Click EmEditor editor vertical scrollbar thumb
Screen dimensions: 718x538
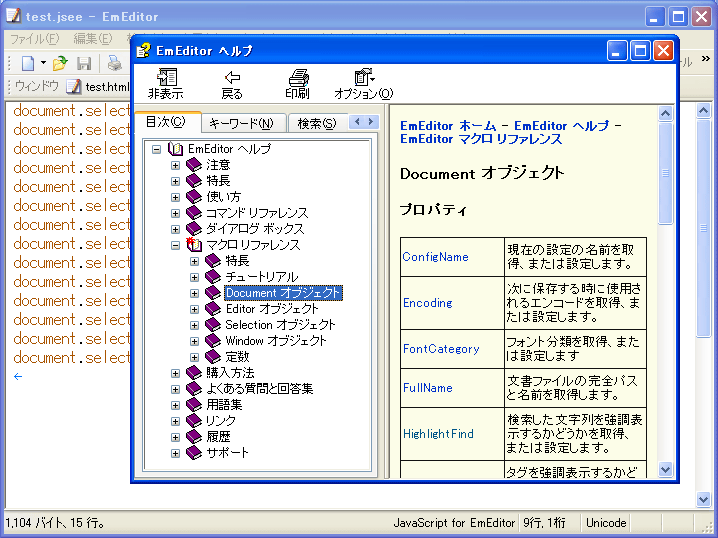click(x=703, y=228)
